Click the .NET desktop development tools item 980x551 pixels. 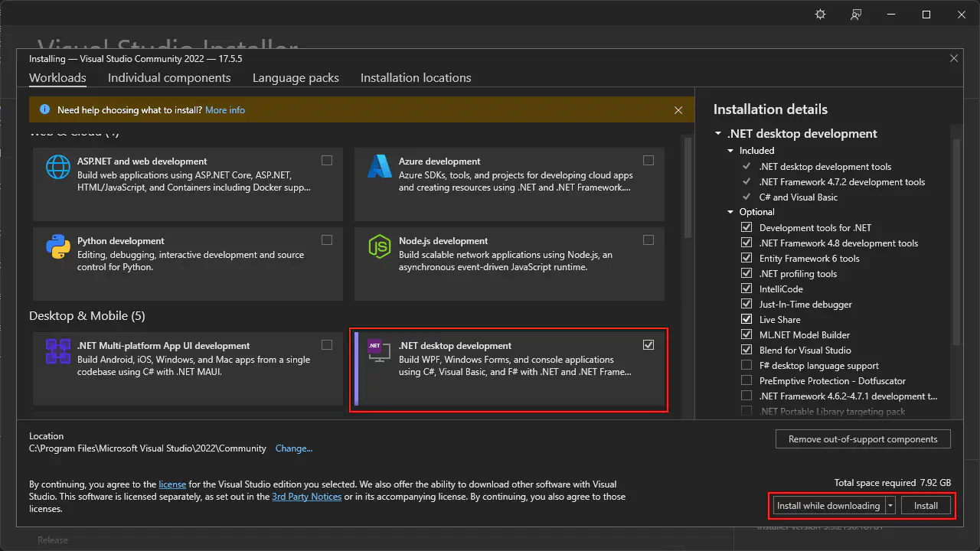pyautogui.click(x=825, y=166)
